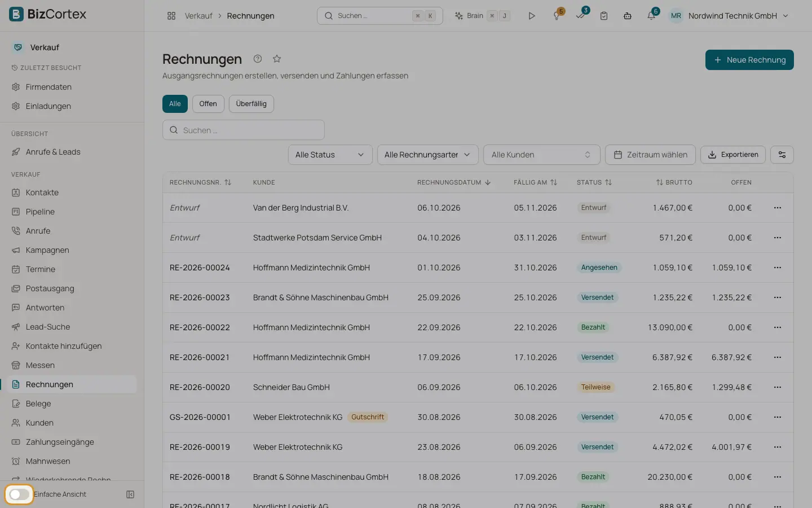The image size is (812, 508).
Task: Collapse sidebar with the panel icon
Action: click(x=130, y=494)
